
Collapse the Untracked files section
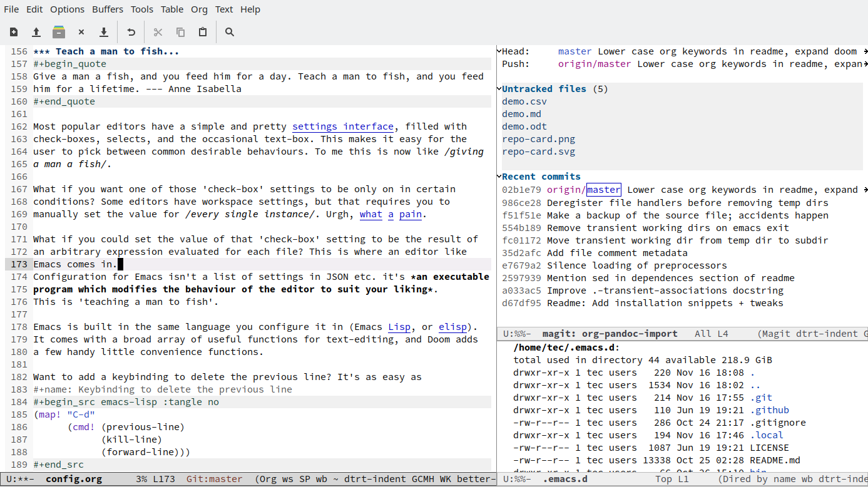(x=498, y=88)
